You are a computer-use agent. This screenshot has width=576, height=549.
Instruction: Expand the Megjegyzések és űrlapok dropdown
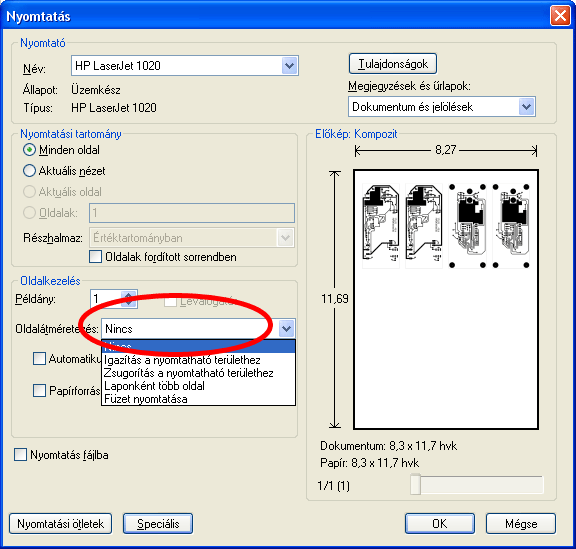[x=527, y=107]
